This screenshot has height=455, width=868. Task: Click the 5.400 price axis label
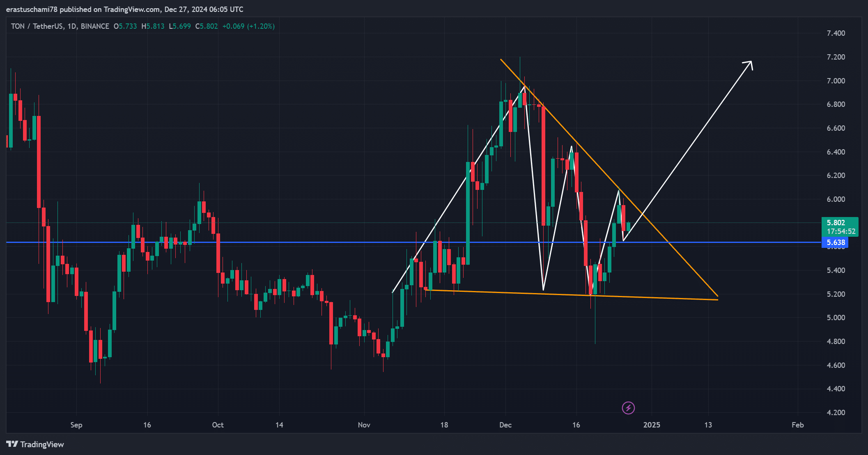tap(836, 270)
